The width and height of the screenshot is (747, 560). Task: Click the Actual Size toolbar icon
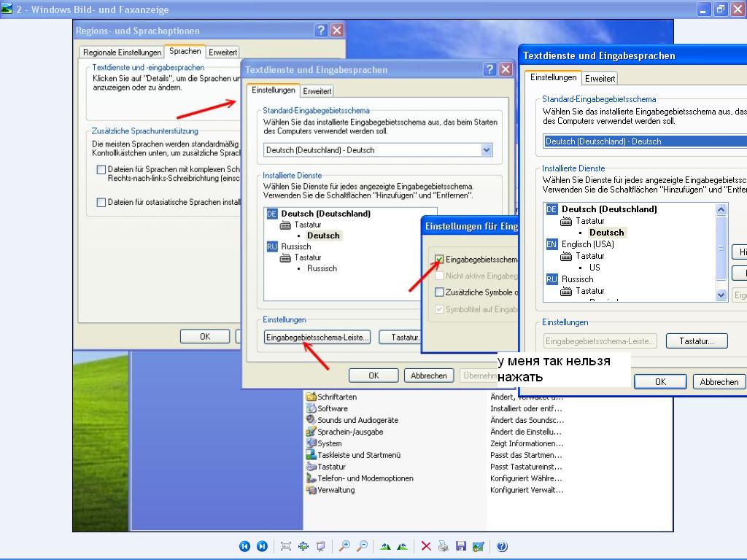tap(303, 546)
